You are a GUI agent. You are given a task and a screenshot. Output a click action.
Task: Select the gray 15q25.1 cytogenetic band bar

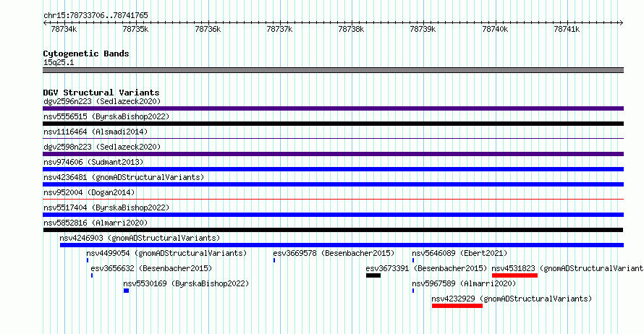[x=333, y=70]
